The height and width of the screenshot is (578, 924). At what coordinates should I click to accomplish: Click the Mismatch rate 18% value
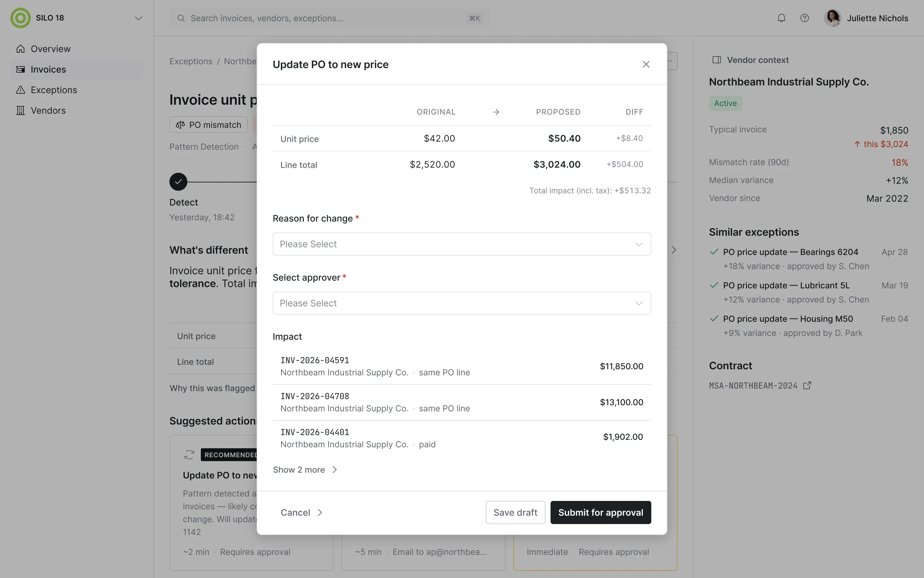pos(900,163)
